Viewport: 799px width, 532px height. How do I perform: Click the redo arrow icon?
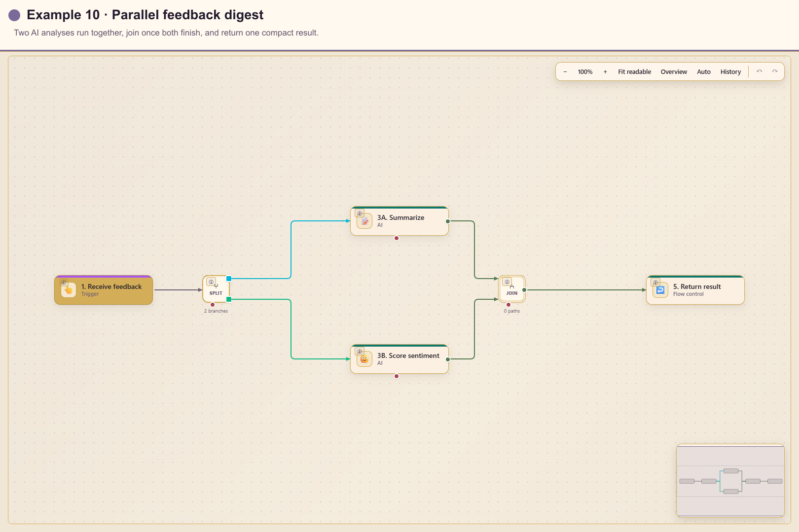pyautogui.click(x=775, y=71)
